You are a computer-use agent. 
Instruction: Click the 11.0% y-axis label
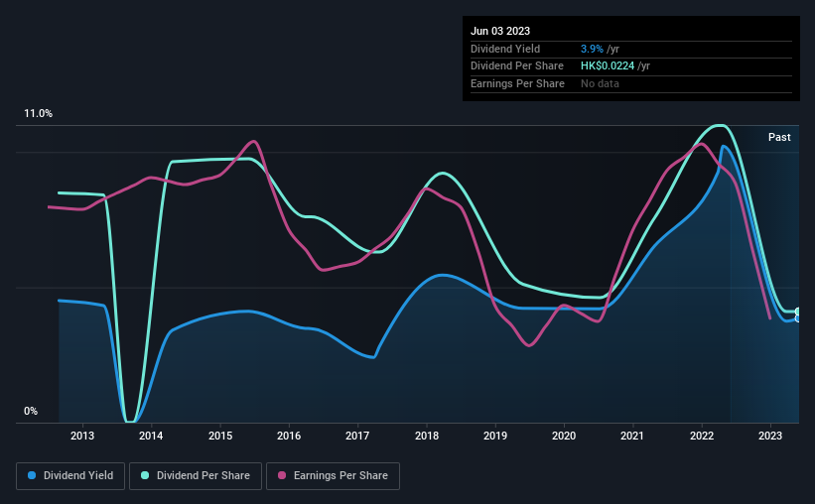[38, 114]
